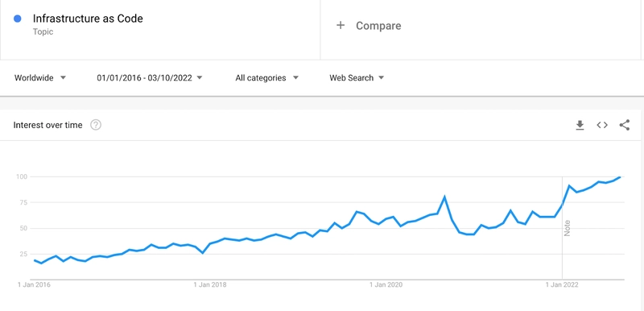Click the blue dot beside Infrastructure as Code
This screenshot has height=311, width=644.
pos(17,19)
